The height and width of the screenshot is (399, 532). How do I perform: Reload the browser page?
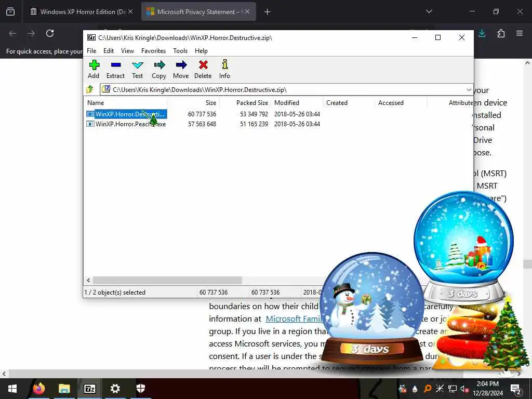50,33
